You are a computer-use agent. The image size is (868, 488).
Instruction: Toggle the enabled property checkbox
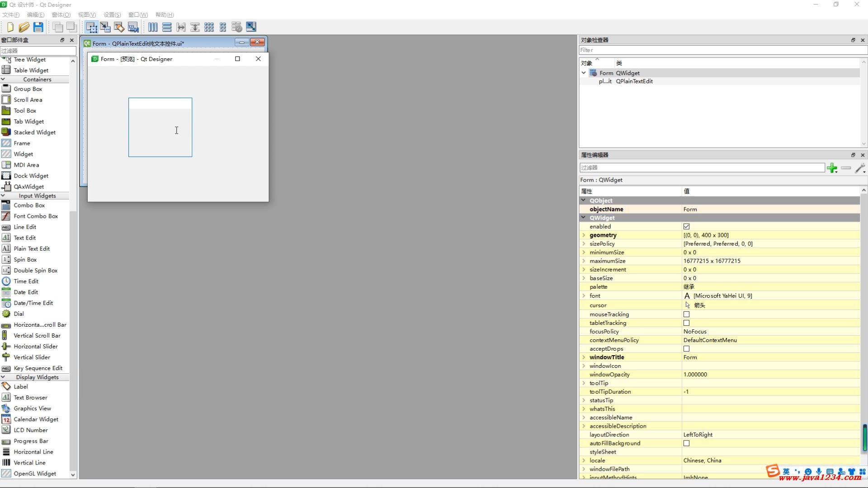(686, 226)
